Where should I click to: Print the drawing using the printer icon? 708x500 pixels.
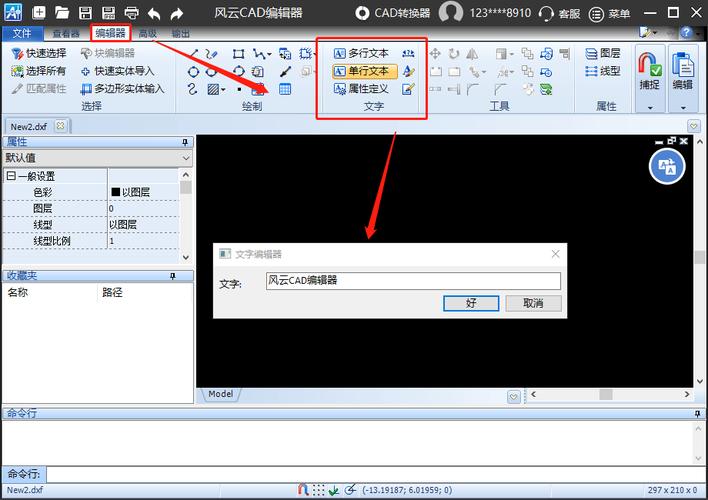point(131,13)
